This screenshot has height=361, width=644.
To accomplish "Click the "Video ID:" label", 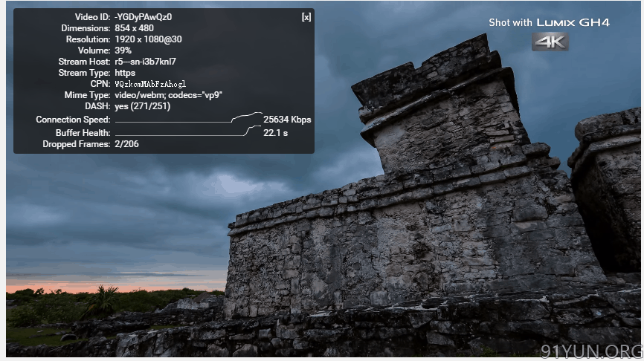I will coord(92,17).
